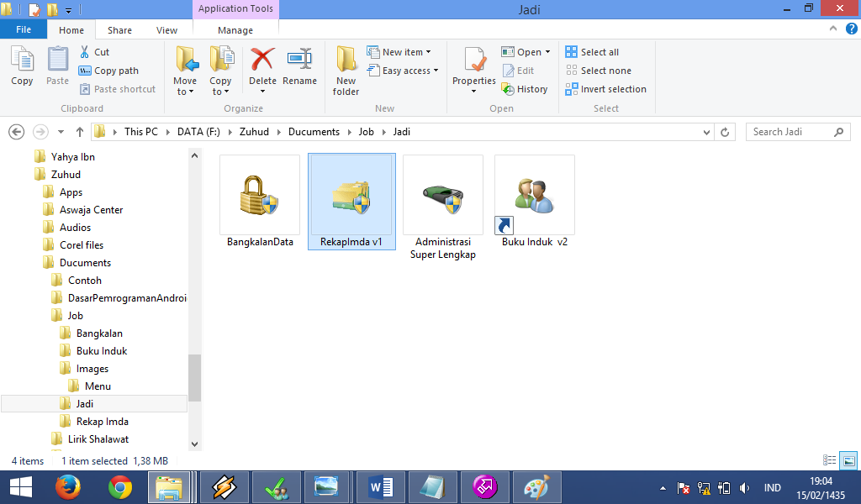
Task: Open Rekap Imda folder in tree
Action: click(x=102, y=422)
